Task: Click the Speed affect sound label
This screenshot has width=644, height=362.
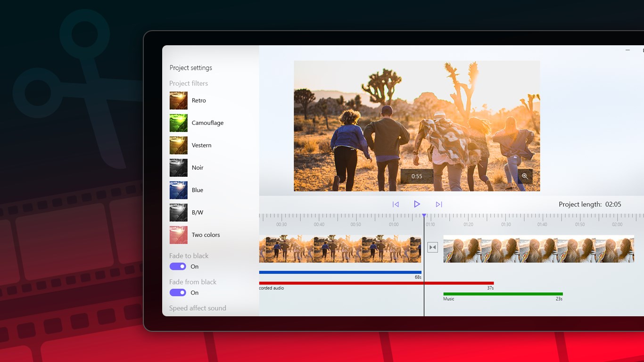Action: [198, 308]
